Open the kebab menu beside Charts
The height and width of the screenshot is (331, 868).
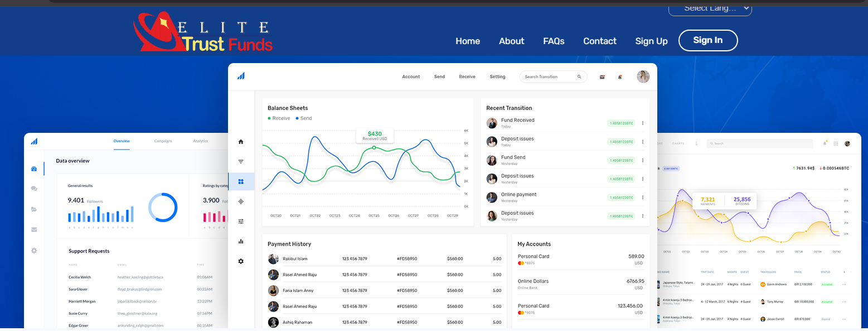[696, 143]
